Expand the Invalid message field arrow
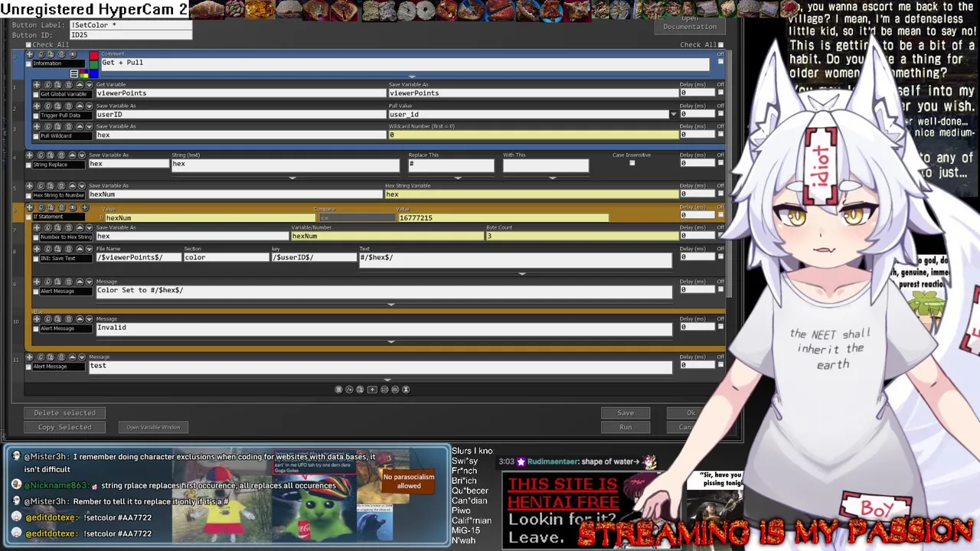 tap(391, 341)
